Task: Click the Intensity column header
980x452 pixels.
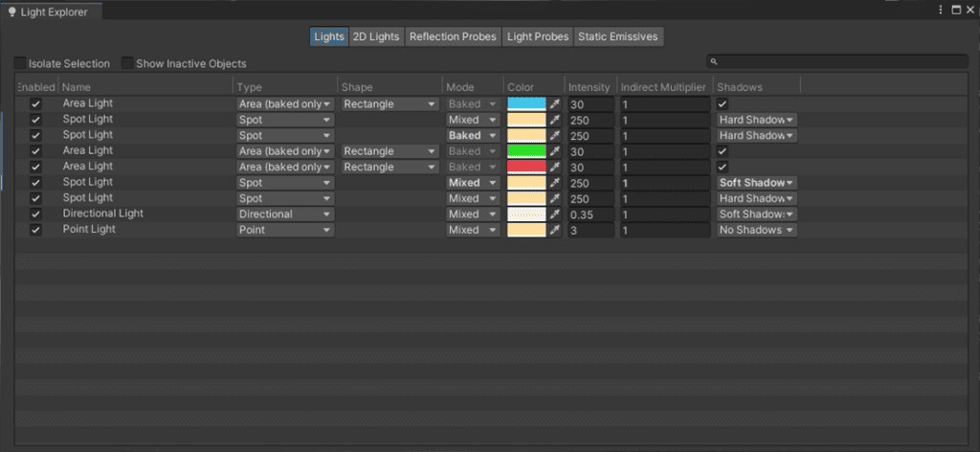Action: click(x=590, y=87)
